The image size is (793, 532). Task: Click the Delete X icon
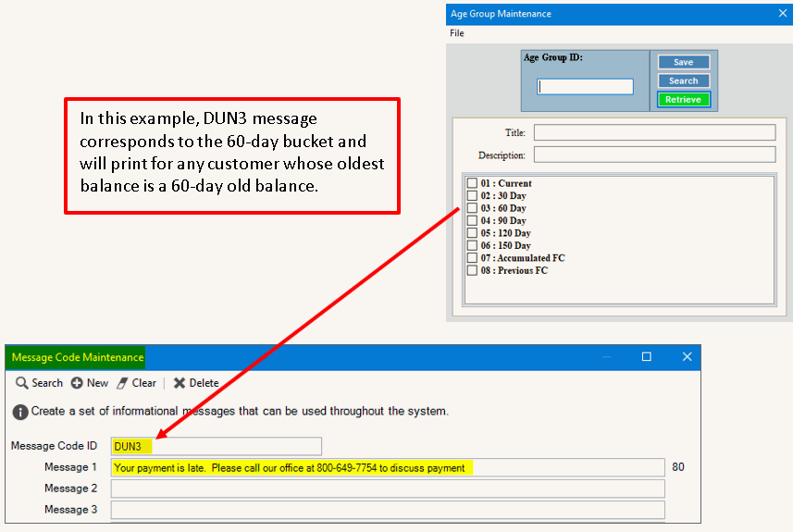(x=180, y=383)
